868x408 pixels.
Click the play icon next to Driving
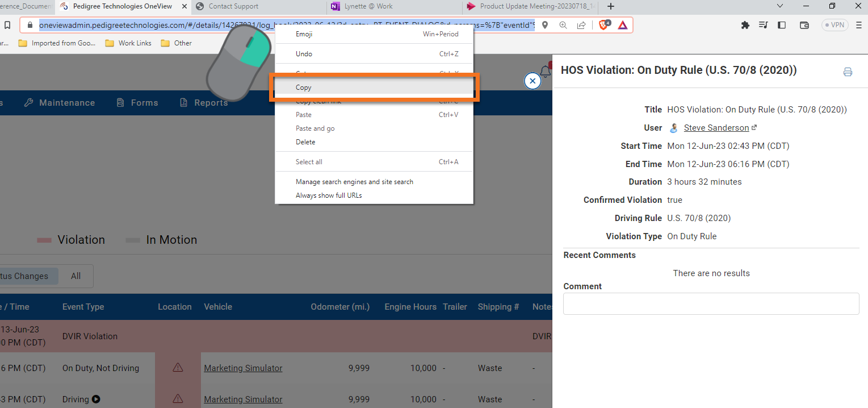pyautogui.click(x=96, y=399)
